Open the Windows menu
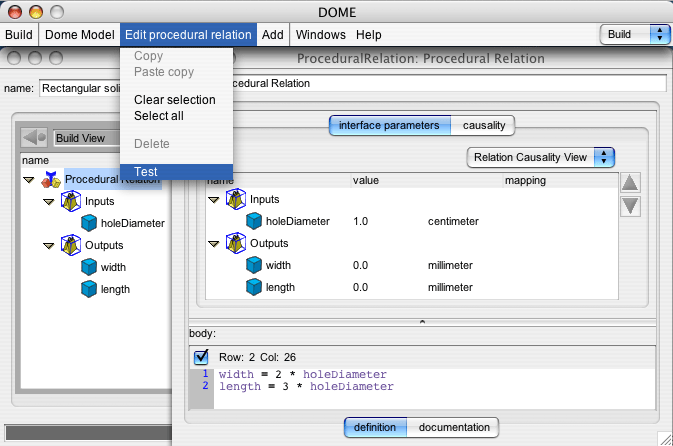This screenshot has width=673, height=446. tap(321, 34)
